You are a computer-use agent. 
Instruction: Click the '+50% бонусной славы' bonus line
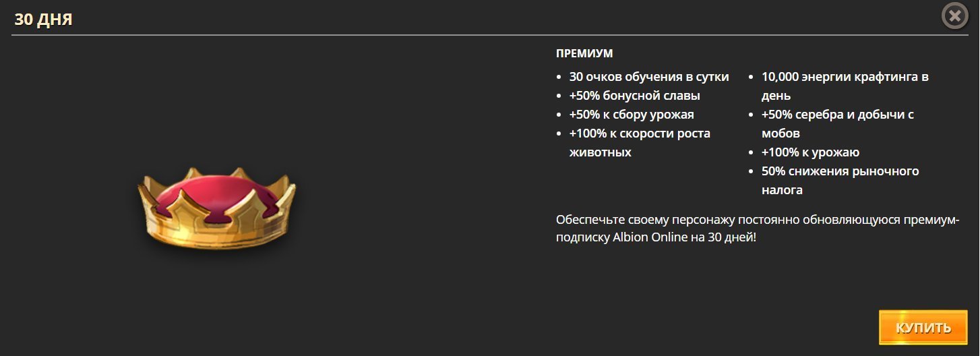pos(634,96)
